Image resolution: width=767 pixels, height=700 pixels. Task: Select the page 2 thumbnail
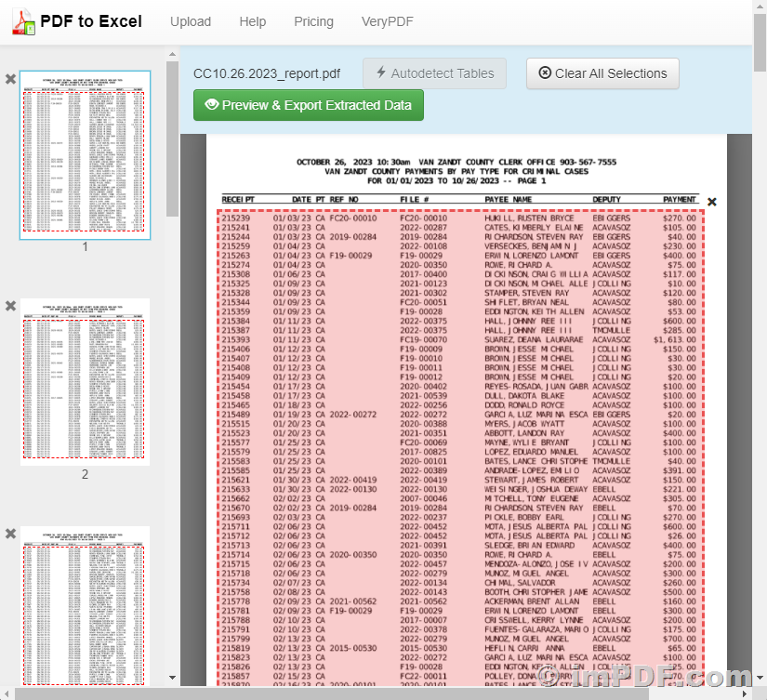(86, 382)
